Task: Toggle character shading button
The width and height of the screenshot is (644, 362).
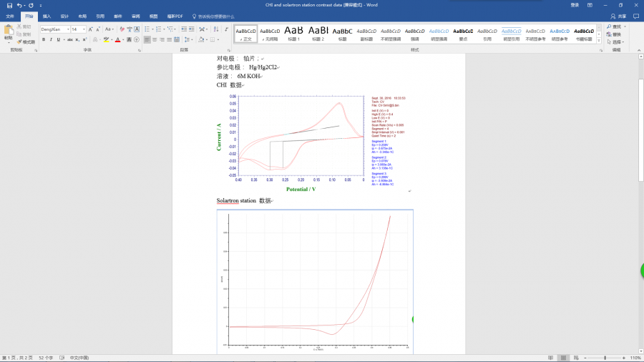Action: click(129, 40)
